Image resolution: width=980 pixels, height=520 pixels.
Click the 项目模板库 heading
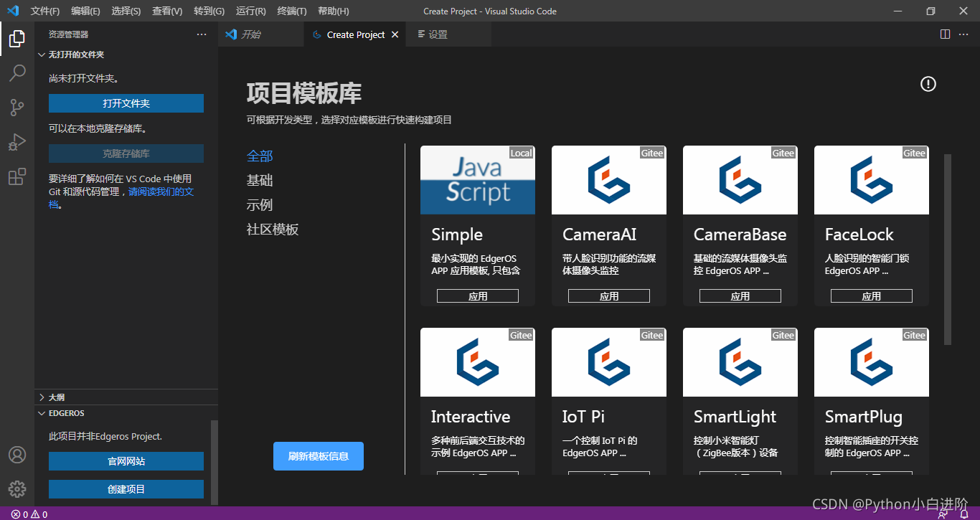pyautogui.click(x=304, y=93)
